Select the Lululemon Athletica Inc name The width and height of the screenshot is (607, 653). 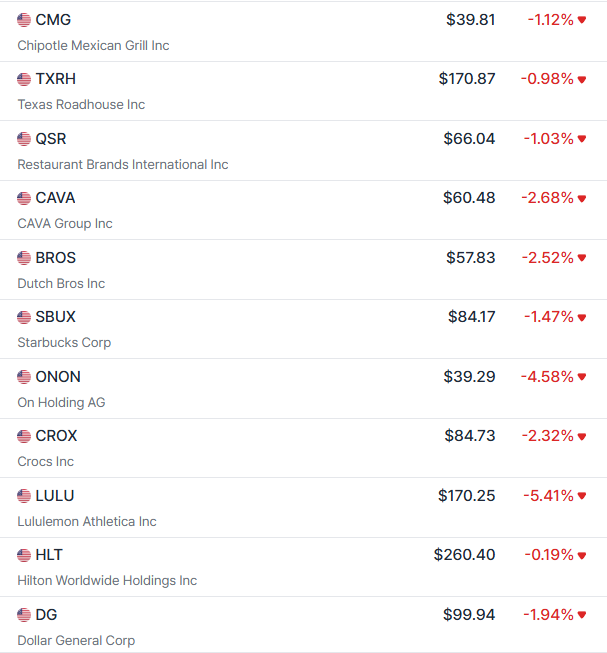[87, 522]
